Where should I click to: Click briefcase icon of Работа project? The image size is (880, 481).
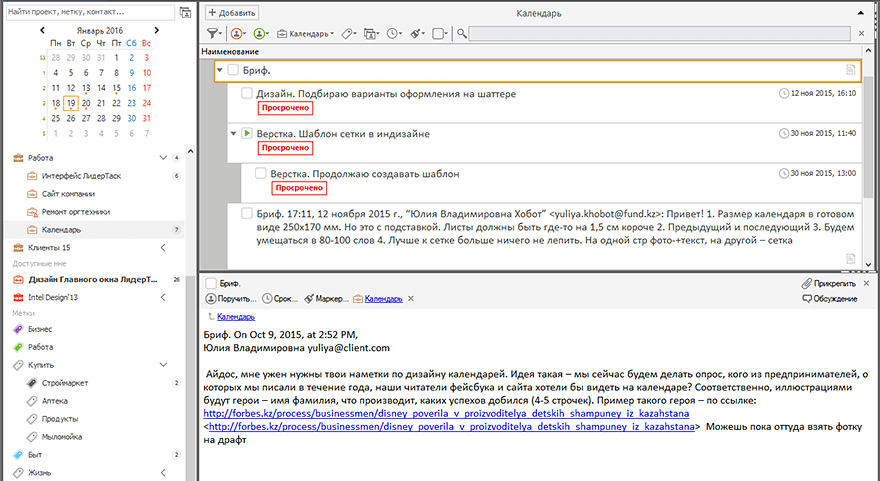click(x=18, y=158)
